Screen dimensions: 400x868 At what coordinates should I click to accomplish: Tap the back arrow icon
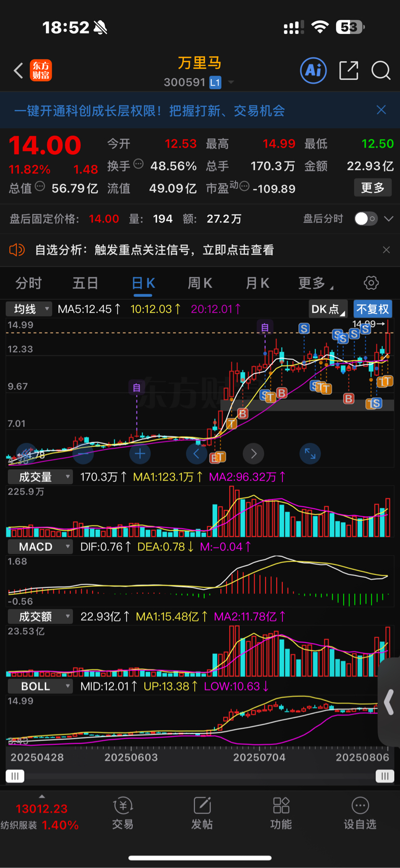point(18,70)
